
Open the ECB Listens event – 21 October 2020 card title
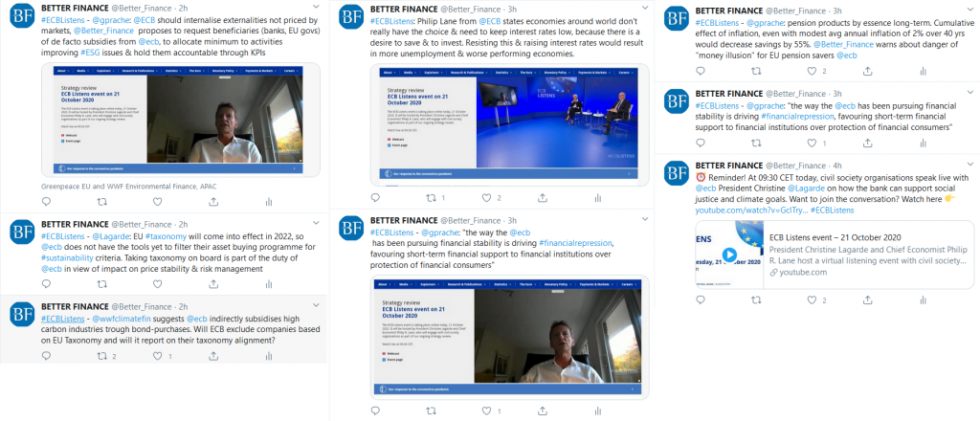pos(835,237)
